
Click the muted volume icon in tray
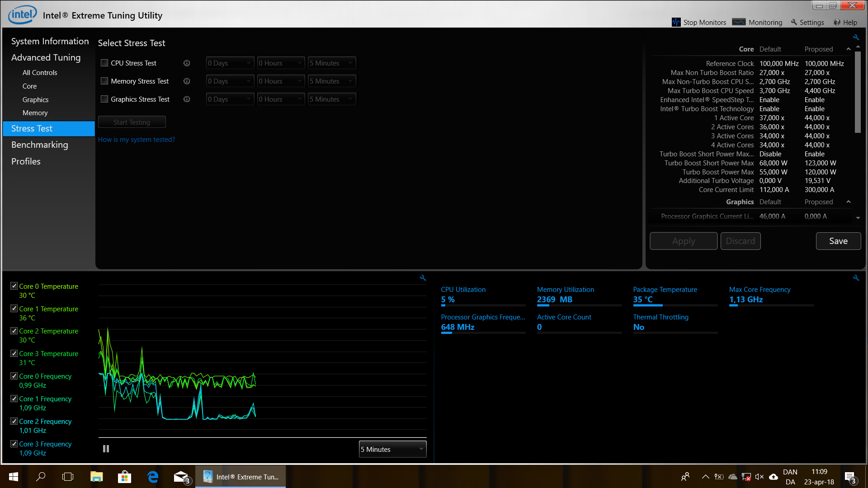[759, 477]
